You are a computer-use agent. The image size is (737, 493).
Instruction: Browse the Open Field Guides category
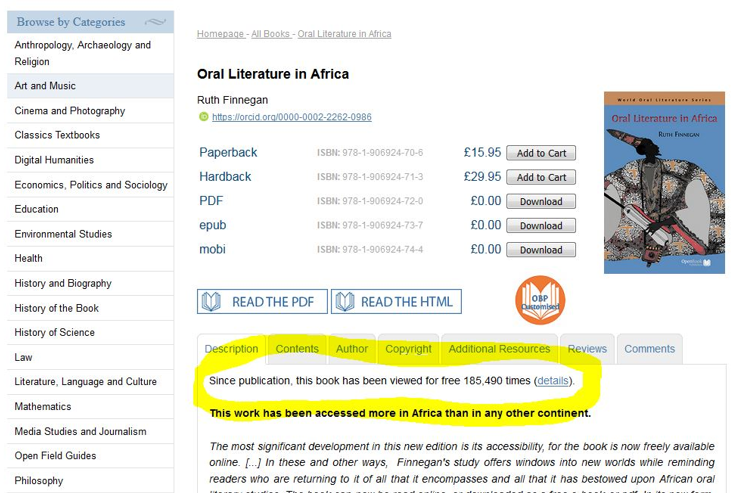click(90, 456)
